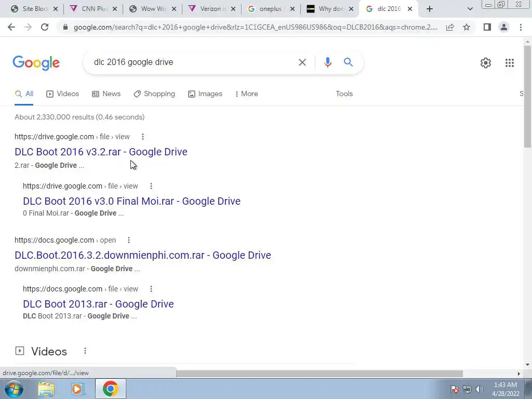Submit search with the magnifier icon
532x399 pixels.
tap(348, 62)
